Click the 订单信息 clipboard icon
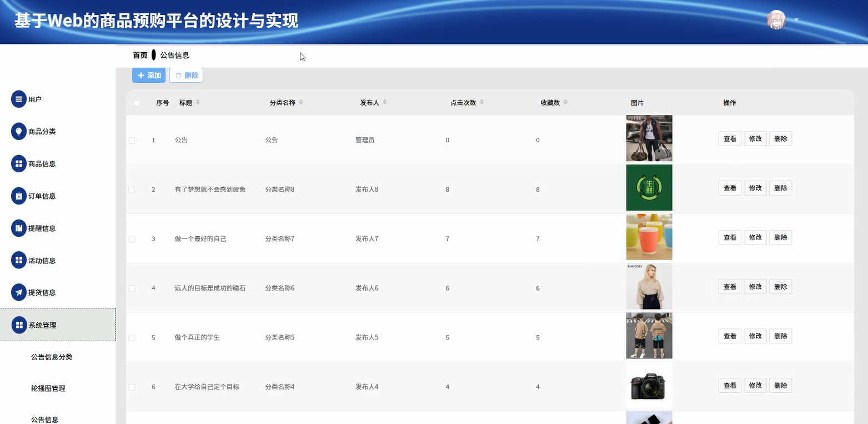This screenshot has height=424, width=868. tap(19, 196)
